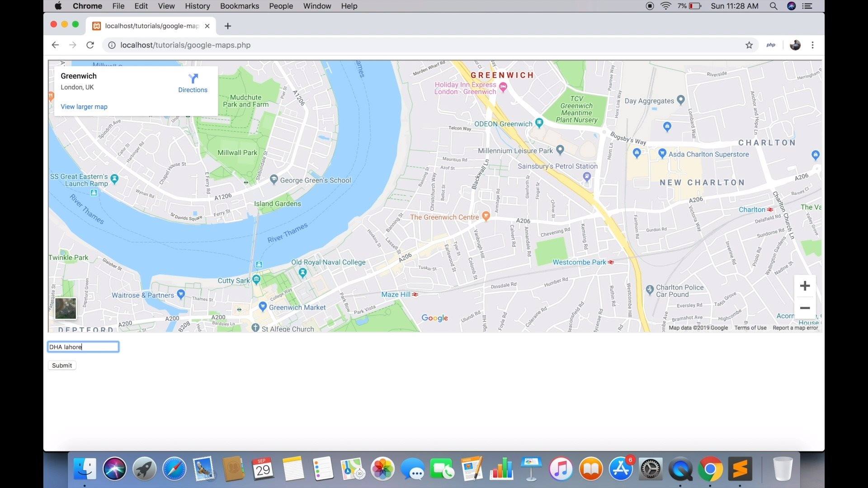This screenshot has width=868, height=488.
Task: Click the address input field containing DHA lahore
Action: click(83, 347)
